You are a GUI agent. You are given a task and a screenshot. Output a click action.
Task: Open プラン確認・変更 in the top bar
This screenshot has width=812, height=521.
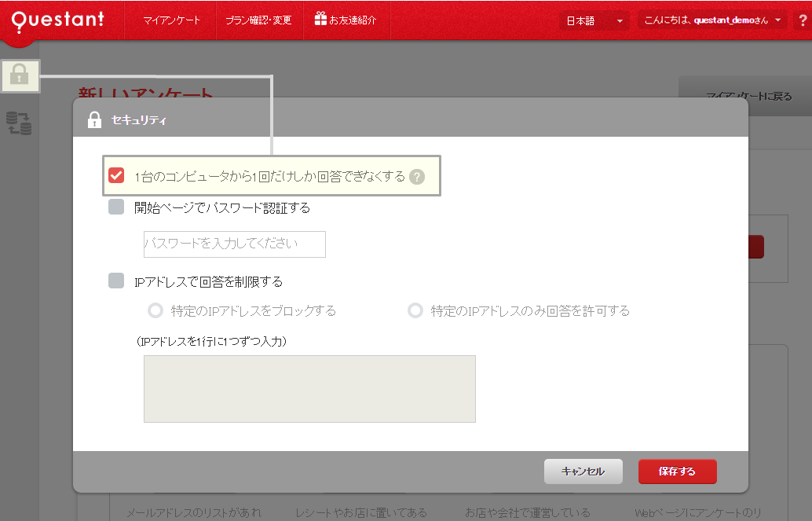coord(259,20)
